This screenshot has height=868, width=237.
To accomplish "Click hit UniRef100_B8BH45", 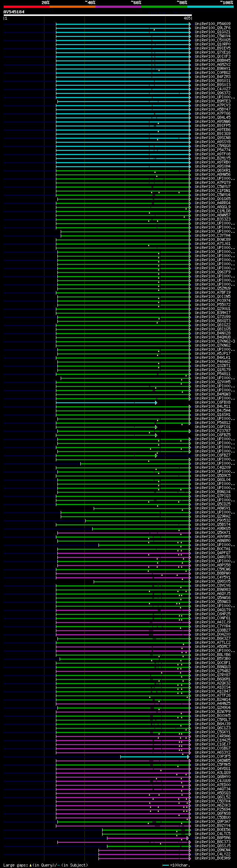I will (x=213, y=61).
